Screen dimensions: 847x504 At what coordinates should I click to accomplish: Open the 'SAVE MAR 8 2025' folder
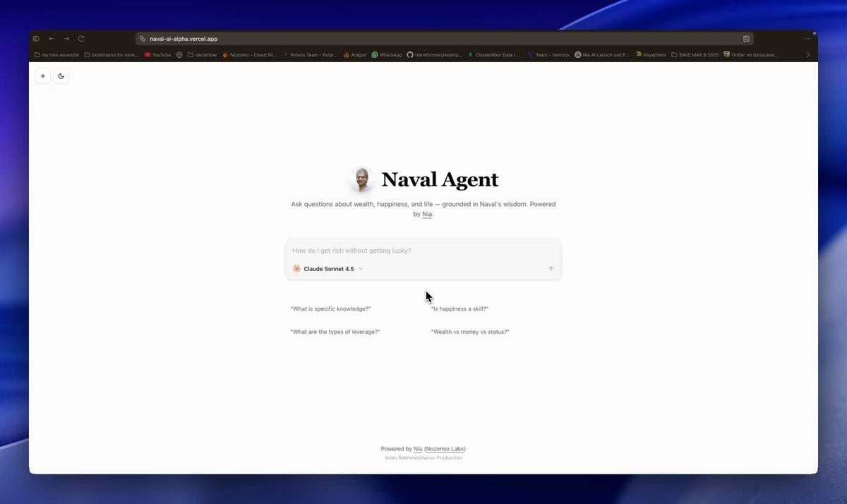click(695, 54)
